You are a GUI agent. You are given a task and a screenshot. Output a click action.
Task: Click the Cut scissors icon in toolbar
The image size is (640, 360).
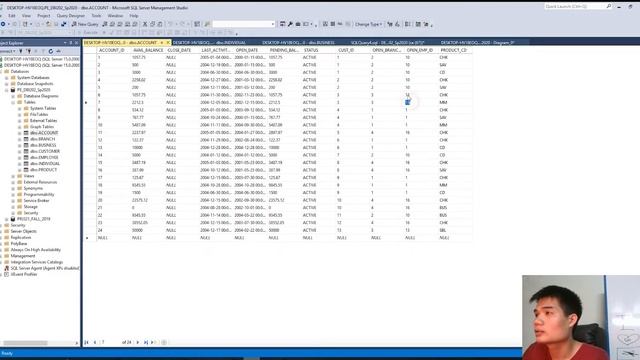(x=145, y=24)
